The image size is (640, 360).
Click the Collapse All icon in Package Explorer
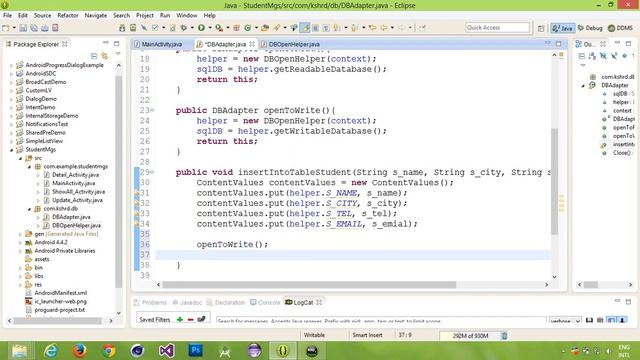click(x=94, y=56)
